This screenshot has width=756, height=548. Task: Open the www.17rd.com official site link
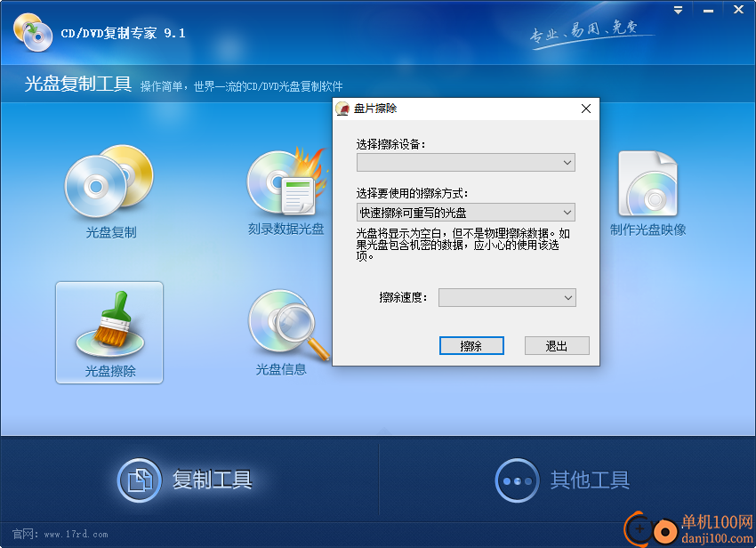[76, 534]
